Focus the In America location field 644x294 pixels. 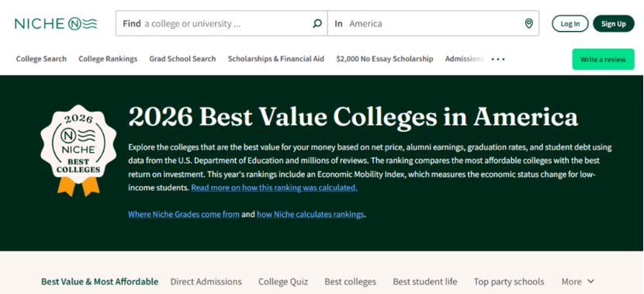pyautogui.click(x=433, y=23)
